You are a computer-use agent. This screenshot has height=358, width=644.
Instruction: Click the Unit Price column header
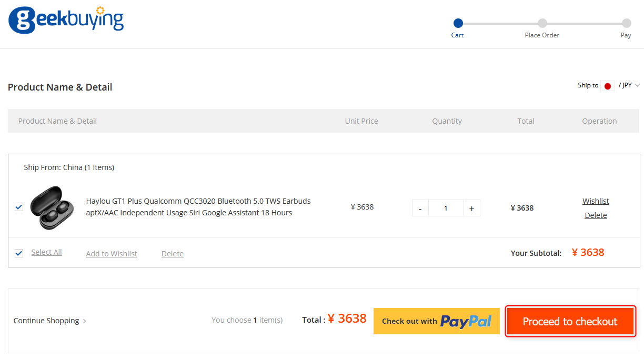361,121
